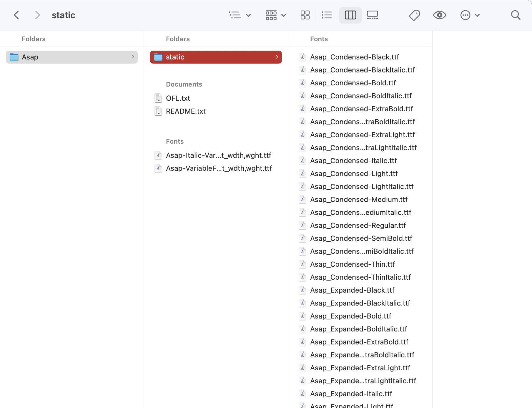Viewport: 532px width, 408px height.
Task: Toggle the grid group view icon
Action: tap(271, 15)
